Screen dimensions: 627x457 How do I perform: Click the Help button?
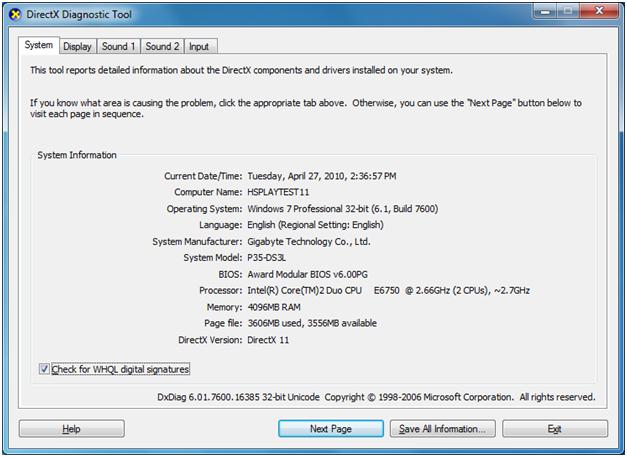pyautogui.click(x=72, y=429)
